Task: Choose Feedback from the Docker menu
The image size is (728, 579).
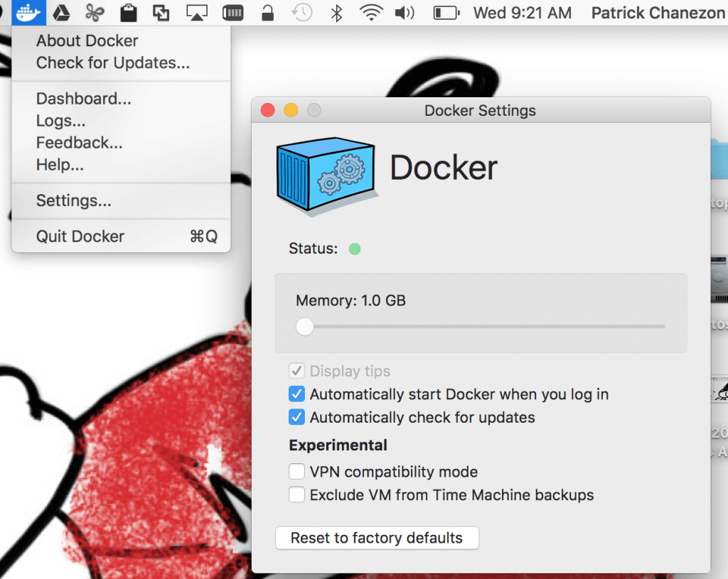Action: [80, 142]
